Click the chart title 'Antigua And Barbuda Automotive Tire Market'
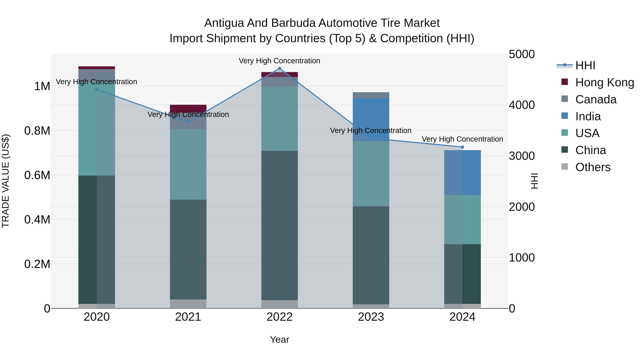644x362 pixels. 322,23
